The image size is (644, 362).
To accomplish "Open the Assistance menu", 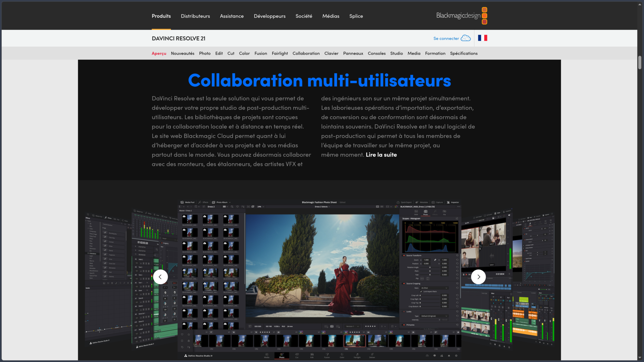I will [232, 16].
